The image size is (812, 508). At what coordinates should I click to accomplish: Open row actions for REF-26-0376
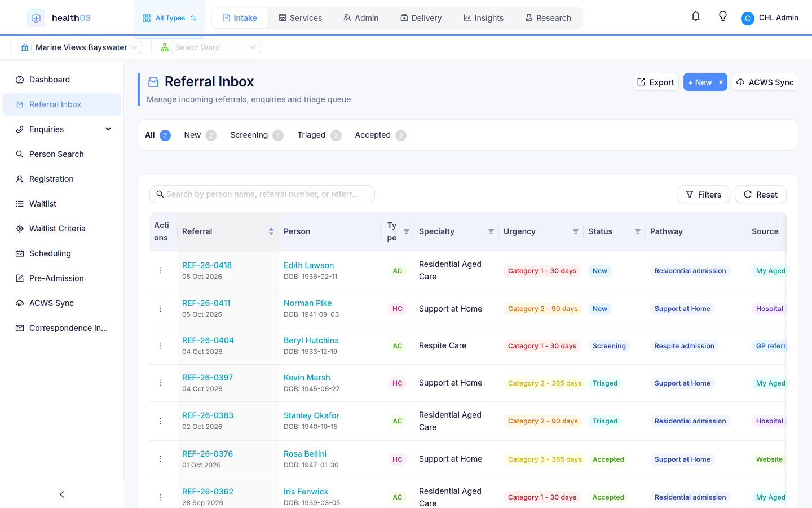coord(161,459)
